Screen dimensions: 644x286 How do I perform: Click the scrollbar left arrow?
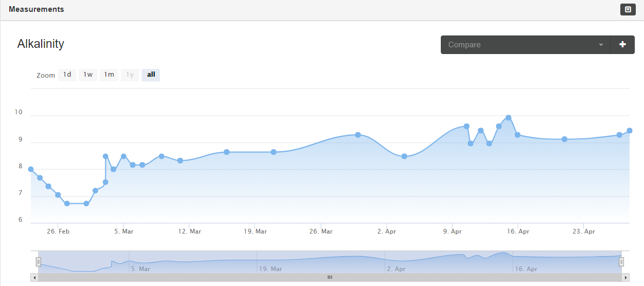pyautogui.click(x=34, y=277)
